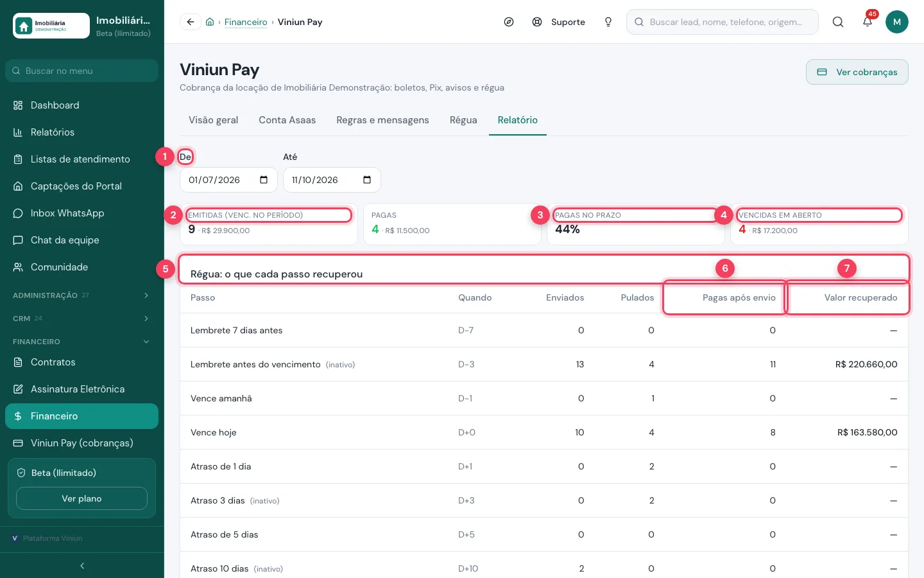The width and height of the screenshot is (924, 578).
Task: Open Contratos in the sidebar
Action: (x=82, y=362)
